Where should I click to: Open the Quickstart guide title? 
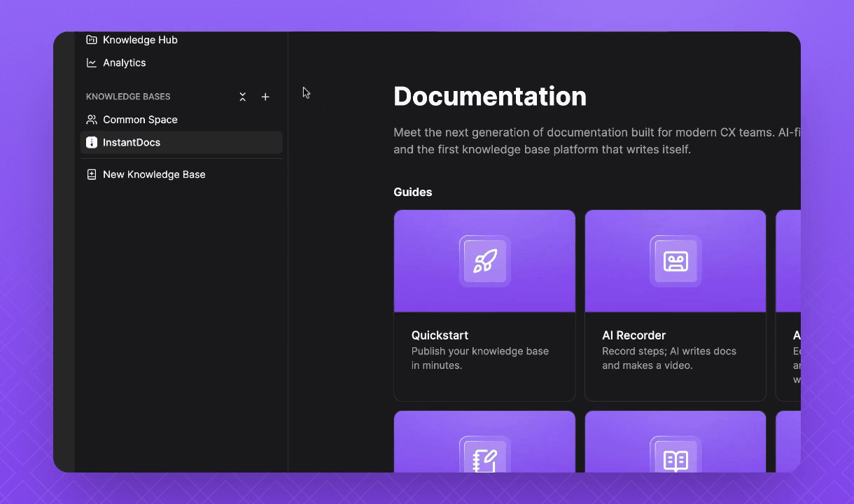(440, 335)
